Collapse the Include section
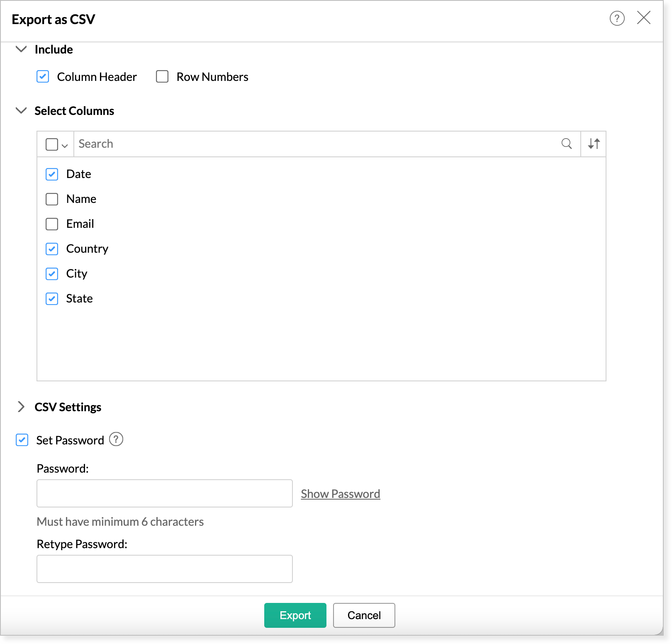Viewport: 672px width, 644px height. (21, 49)
